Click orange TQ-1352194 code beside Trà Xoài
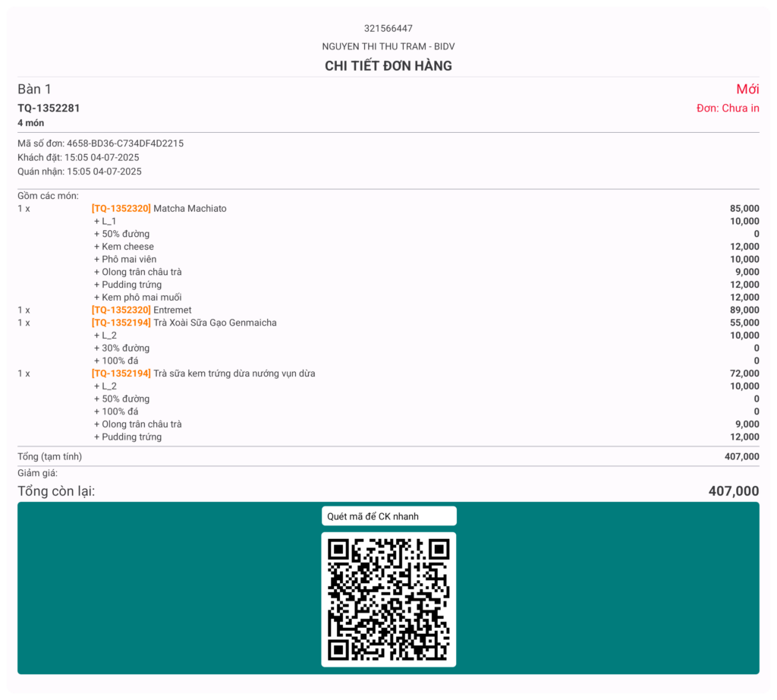Image resolution: width=777 pixels, height=700 pixels. coord(121,323)
